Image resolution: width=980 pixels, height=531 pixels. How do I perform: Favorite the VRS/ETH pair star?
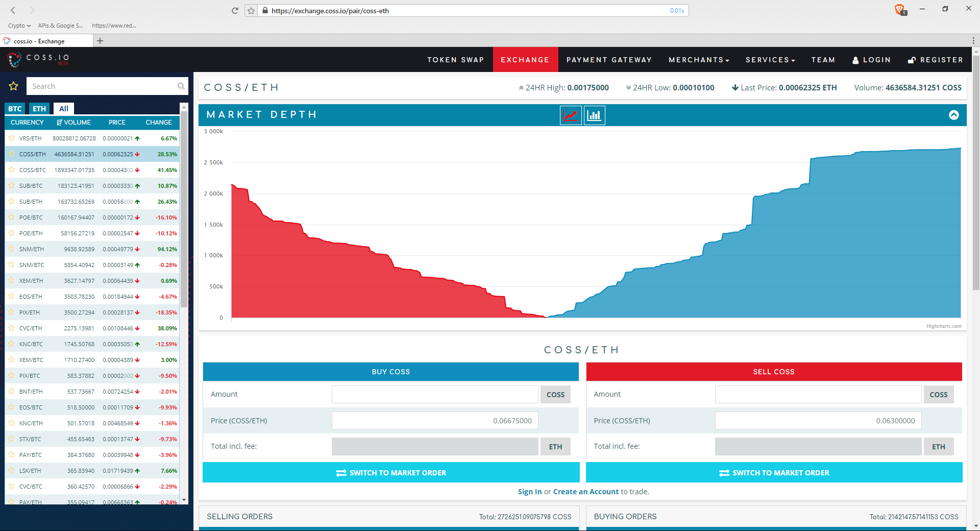pyautogui.click(x=11, y=138)
